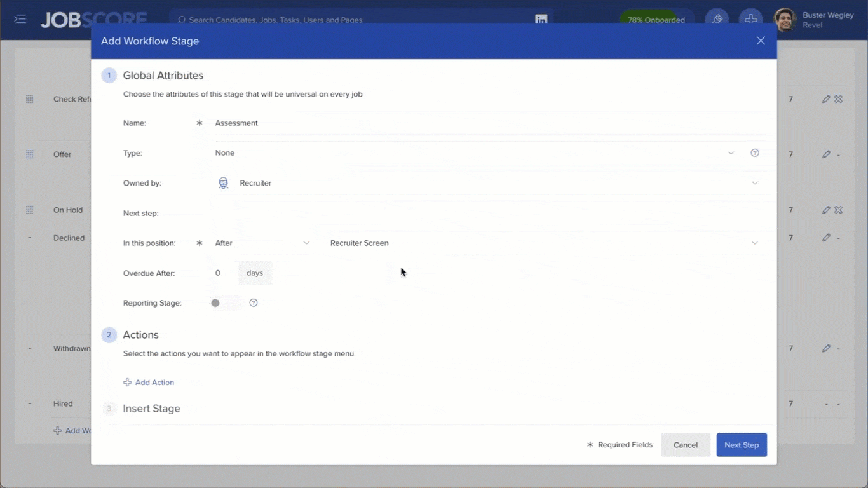
Task: Click the rocket icon in top bar
Action: coord(717,19)
